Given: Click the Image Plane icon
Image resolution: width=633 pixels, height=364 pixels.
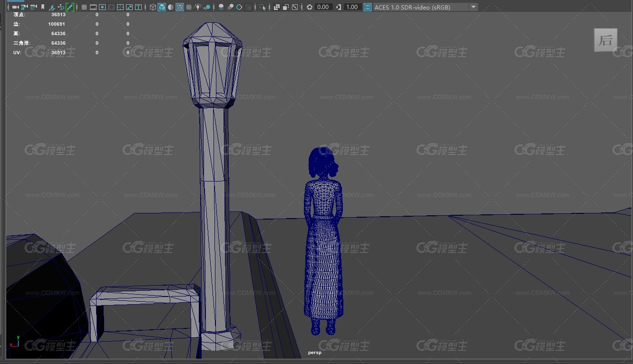Looking at the screenshot, I should coord(51,7).
